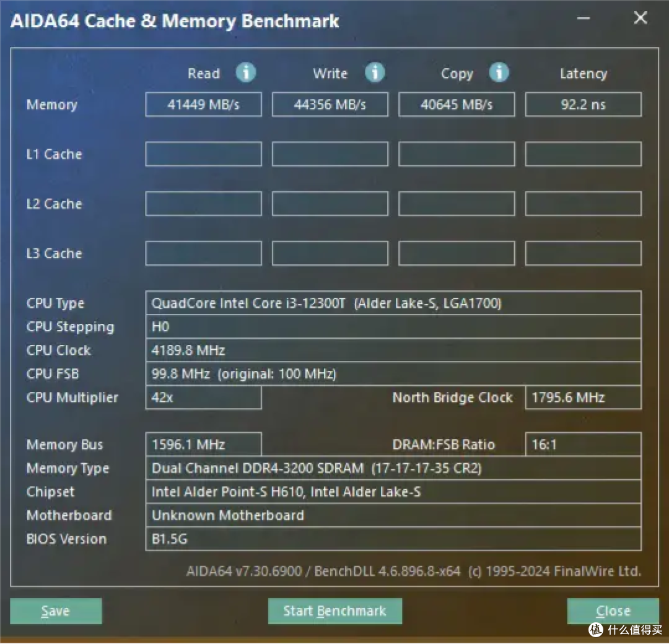
Task: Click the empty L1 Cache Write field
Action: [x=330, y=154]
